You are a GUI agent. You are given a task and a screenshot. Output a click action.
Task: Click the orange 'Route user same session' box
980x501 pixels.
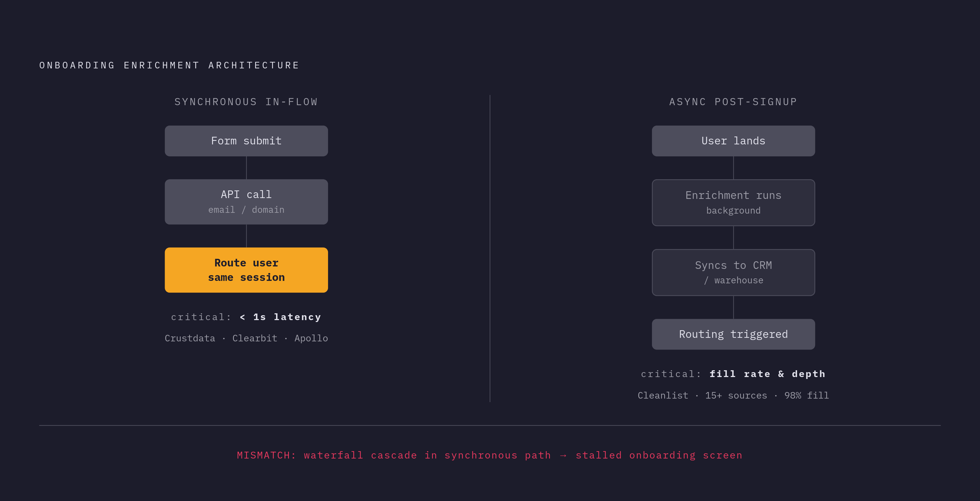(x=246, y=270)
